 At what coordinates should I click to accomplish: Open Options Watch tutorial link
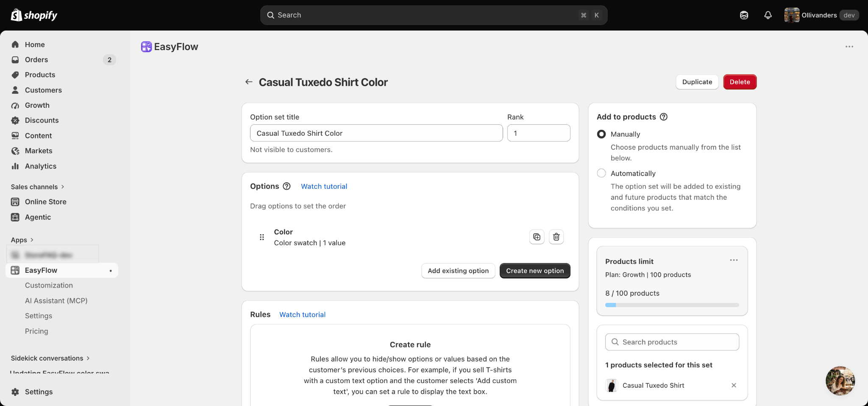coord(324,186)
